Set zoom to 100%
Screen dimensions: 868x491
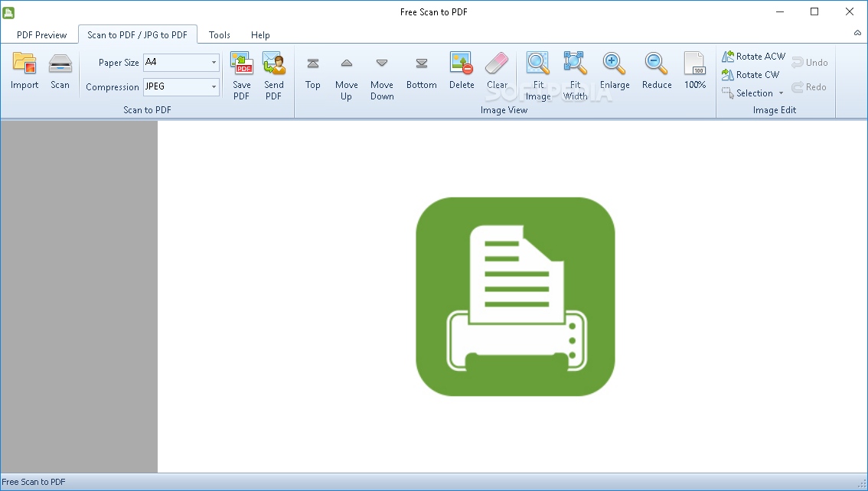pyautogui.click(x=695, y=71)
